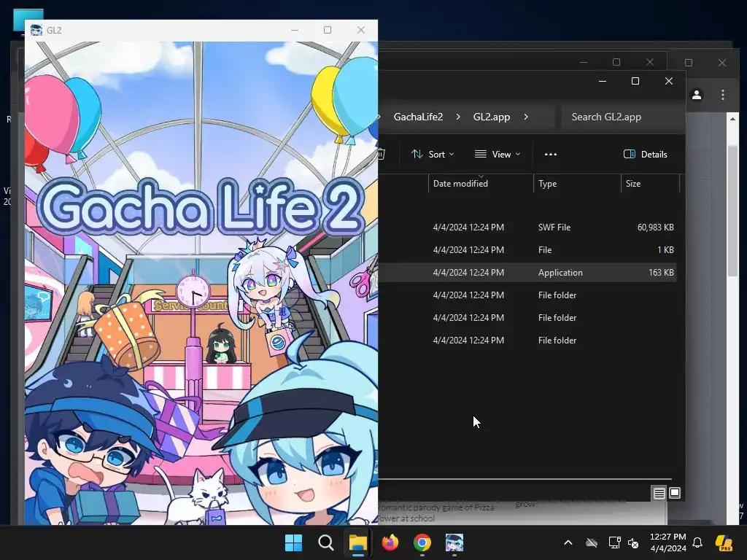Click the delete trash icon in the toolbar
Image resolution: width=747 pixels, height=560 pixels.
[x=382, y=155]
